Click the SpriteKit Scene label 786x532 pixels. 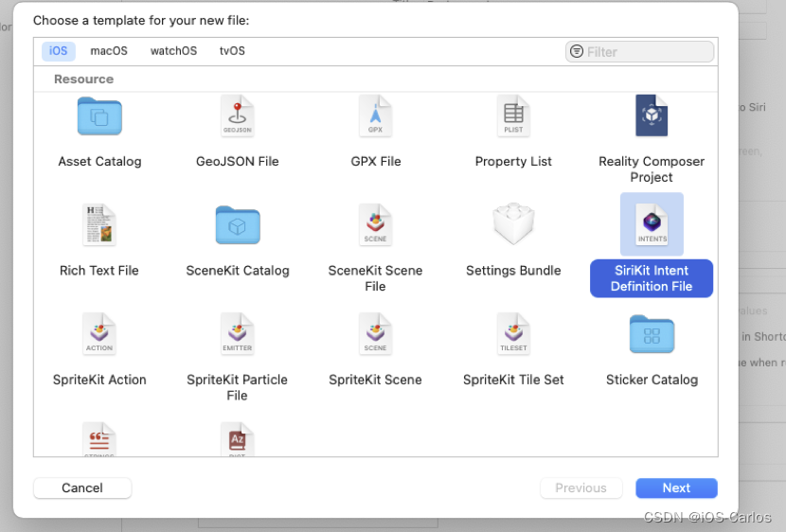[375, 380]
